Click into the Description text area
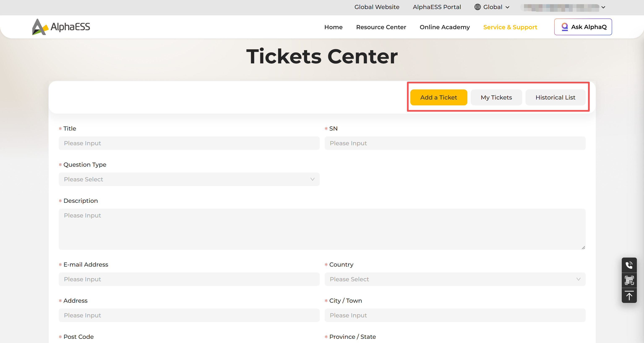644x343 pixels. coord(322,229)
